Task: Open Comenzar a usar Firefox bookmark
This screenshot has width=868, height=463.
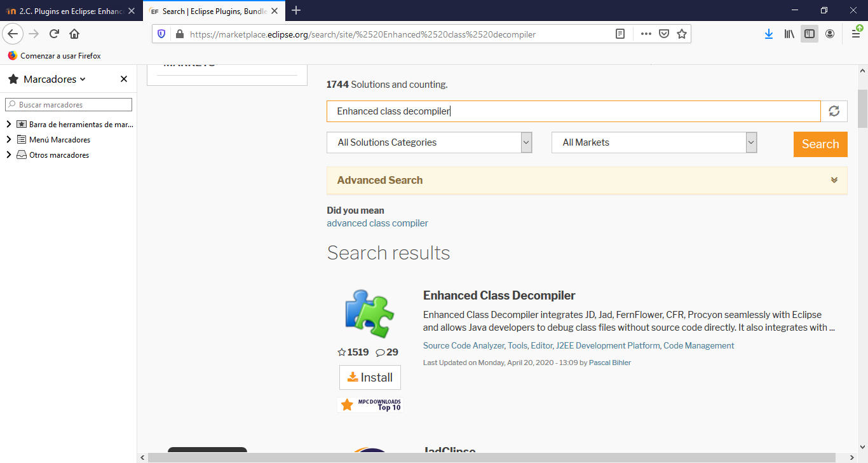Action: pyautogui.click(x=54, y=56)
